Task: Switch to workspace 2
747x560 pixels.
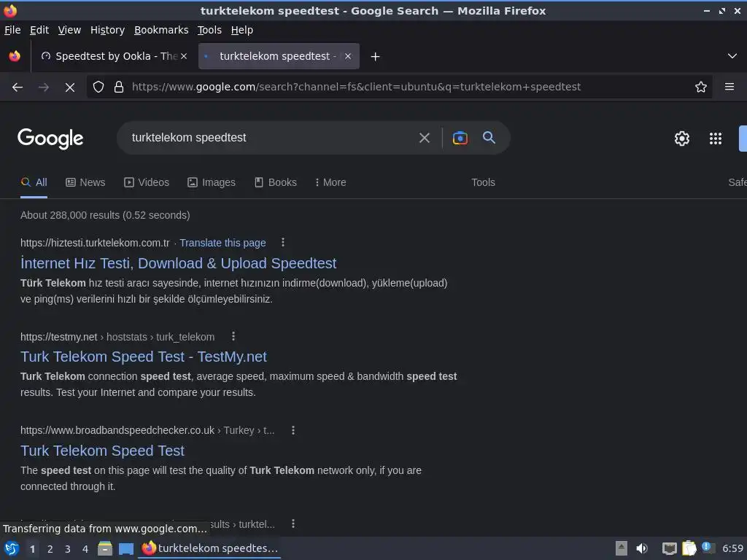Action: tap(50, 549)
